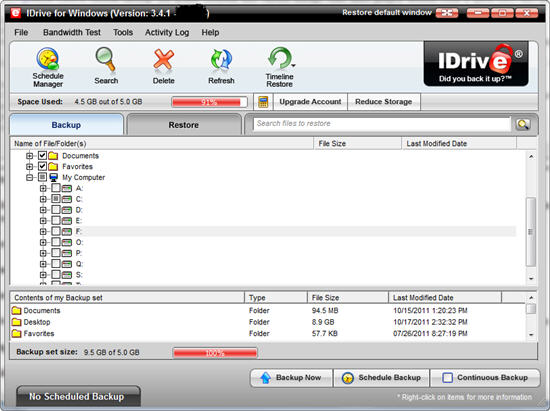Click Documents folder icon in backup set
550x411 pixels.
tap(16, 310)
